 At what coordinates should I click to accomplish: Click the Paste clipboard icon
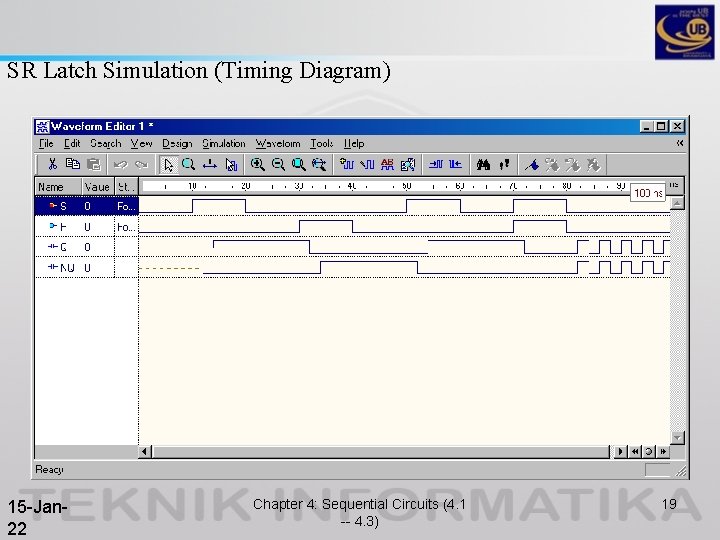(x=94, y=164)
